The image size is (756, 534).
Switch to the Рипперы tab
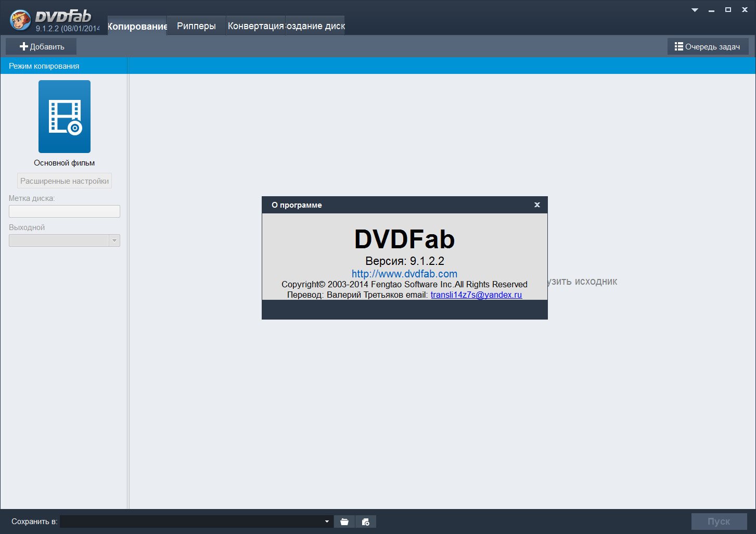coord(196,26)
